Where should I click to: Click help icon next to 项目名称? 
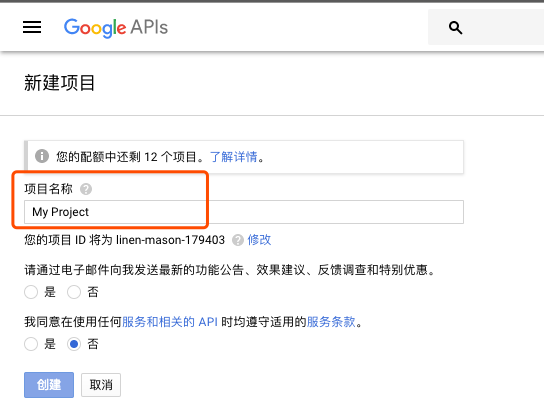(86, 189)
